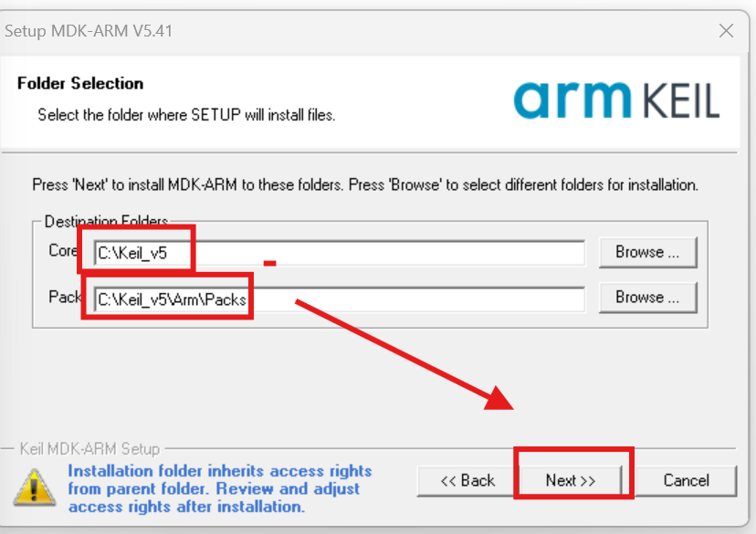Click the arm KEIL logo
The image size is (756, 534).
pyautogui.click(x=616, y=100)
